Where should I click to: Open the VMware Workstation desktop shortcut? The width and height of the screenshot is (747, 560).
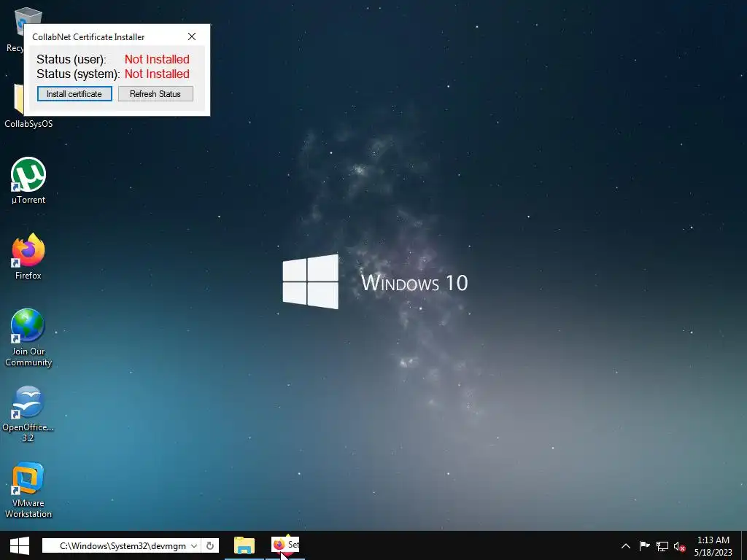(28, 490)
